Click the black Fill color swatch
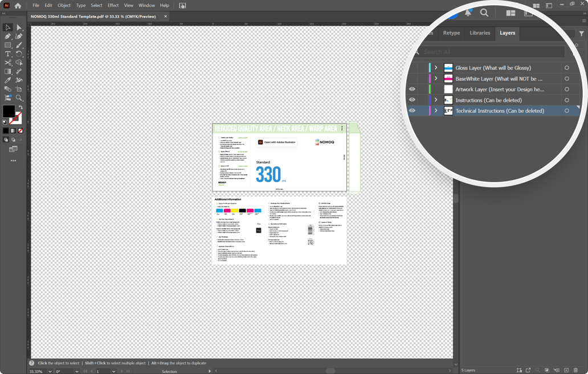 pyautogui.click(x=9, y=110)
